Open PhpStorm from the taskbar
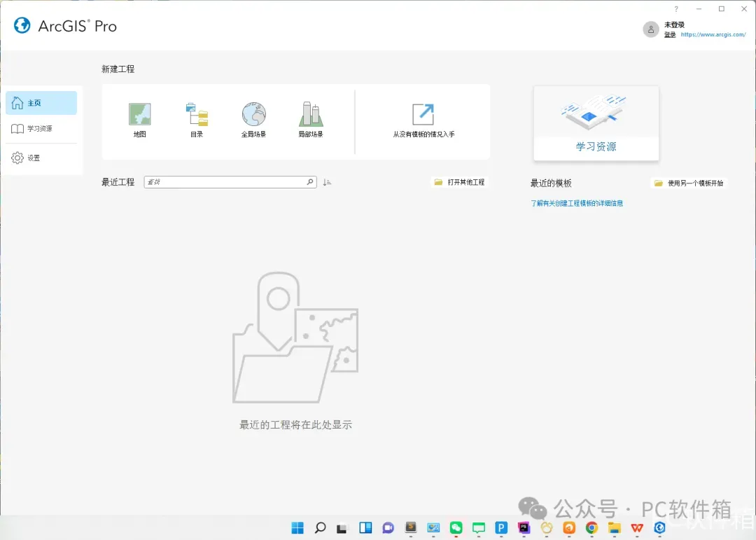Image resolution: width=756 pixels, height=540 pixels. [x=524, y=528]
